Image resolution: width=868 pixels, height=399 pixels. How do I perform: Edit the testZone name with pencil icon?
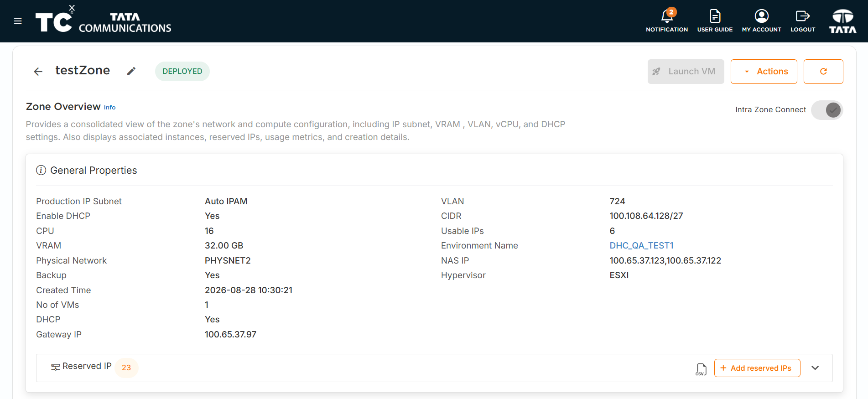131,71
